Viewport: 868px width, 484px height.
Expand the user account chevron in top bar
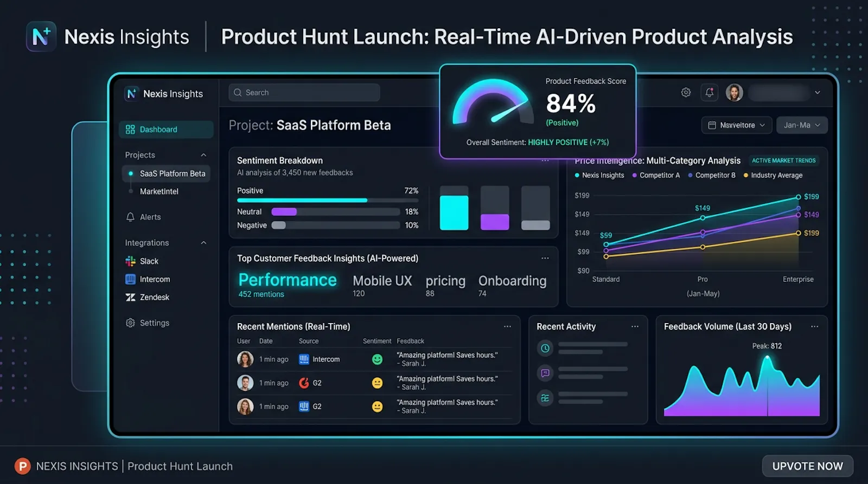point(817,93)
